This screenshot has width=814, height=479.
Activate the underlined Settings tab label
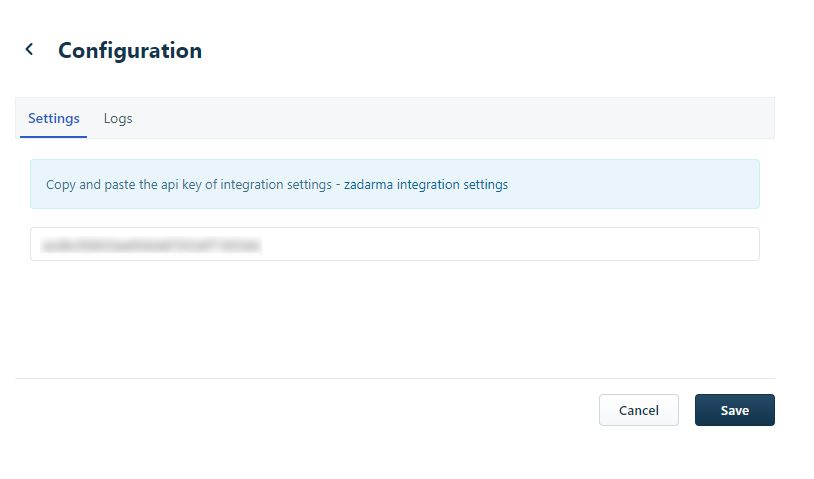(54, 118)
